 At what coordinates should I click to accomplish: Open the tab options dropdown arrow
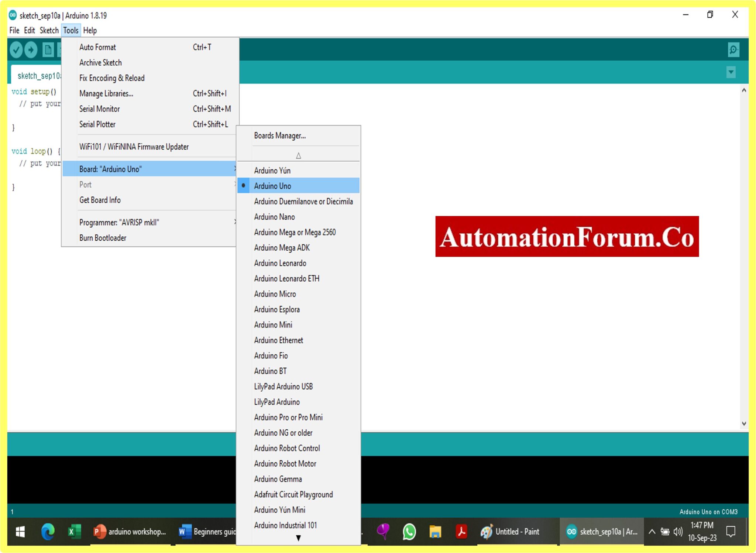pyautogui.click(x=731, y=72)
